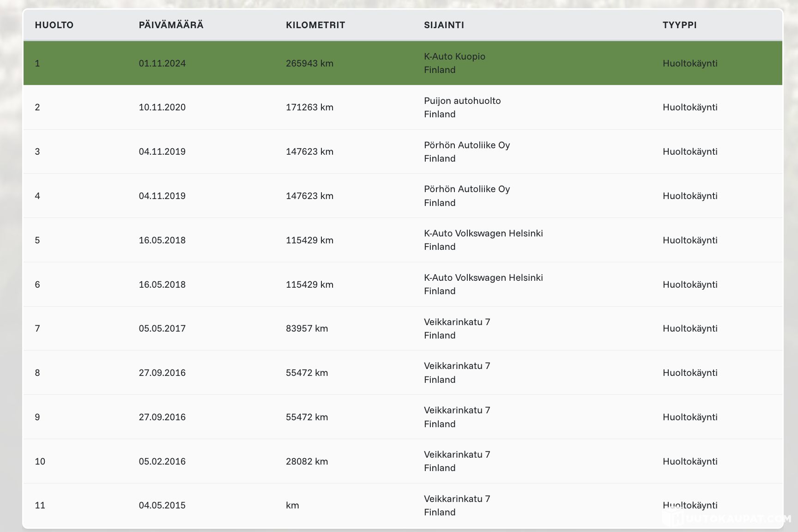798x532 pixels.
Task: Click the KILOMETRIT column header
Action: point(315,25)
